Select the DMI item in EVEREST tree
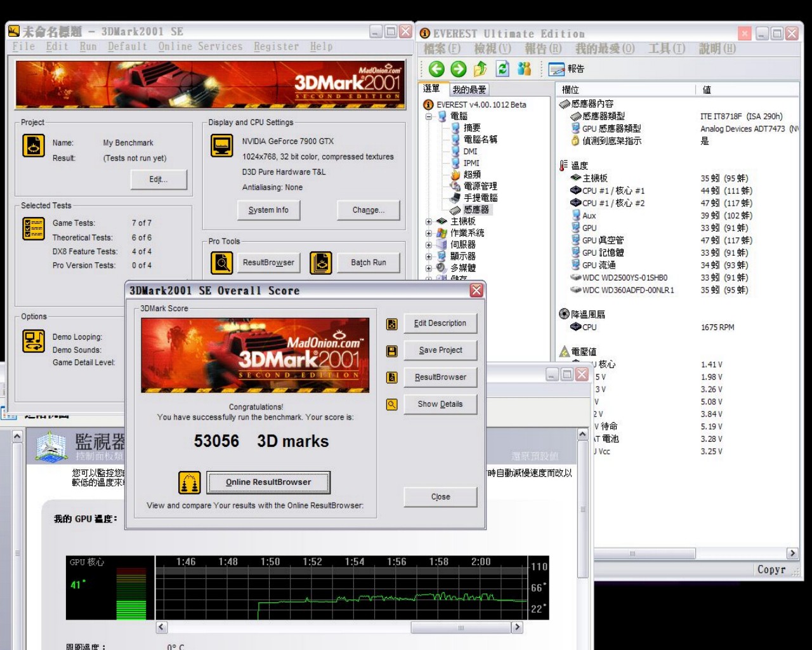 point(464,151)
